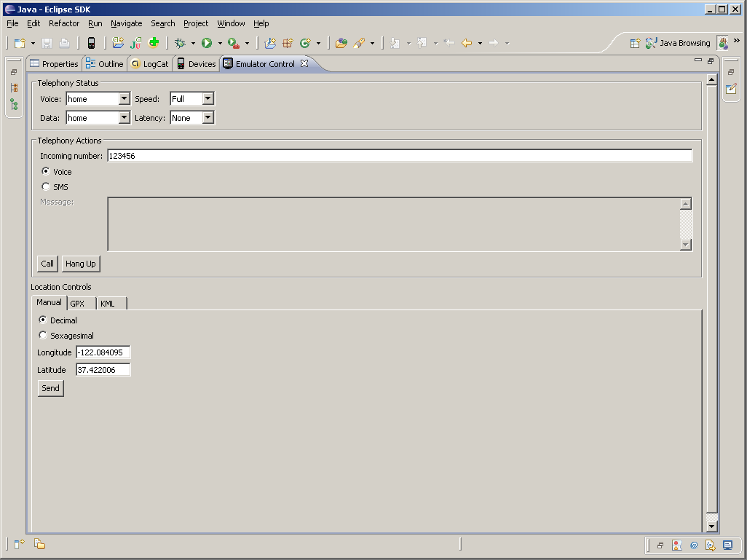Select the Voice radio button
The image size is (747, 560).
click(x=46, y=171)
